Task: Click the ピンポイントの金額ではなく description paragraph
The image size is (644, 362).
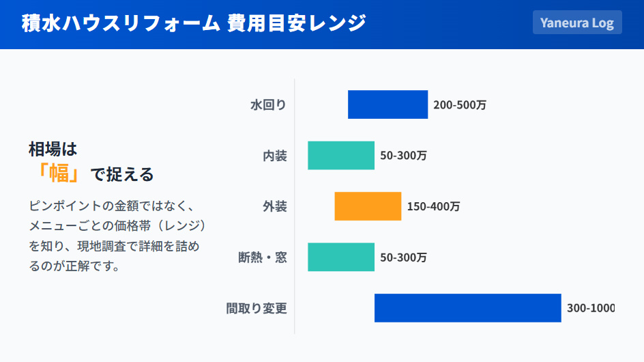Action: coord(116,236)
